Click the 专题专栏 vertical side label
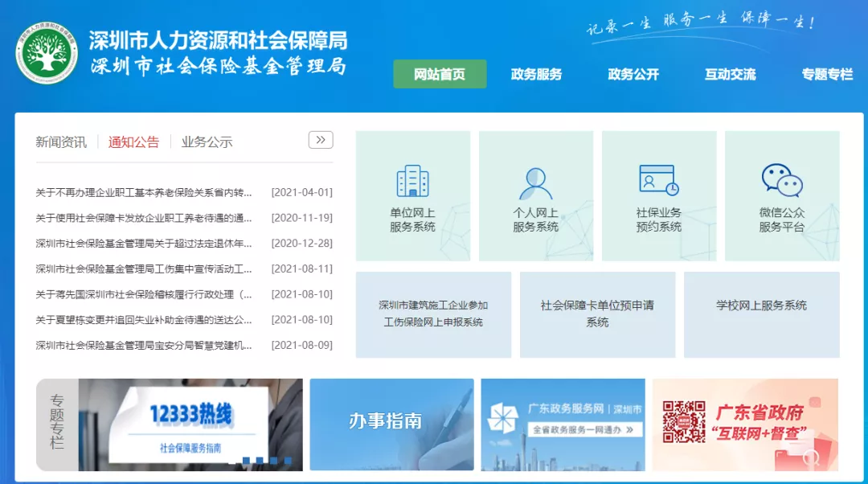868x484 pixels. point(57,421)
